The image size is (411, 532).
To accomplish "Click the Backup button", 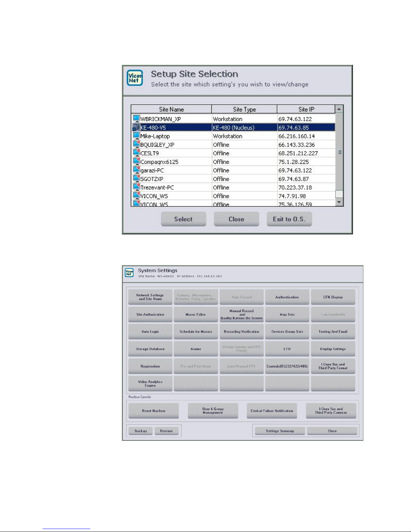I will click(141, 431).
